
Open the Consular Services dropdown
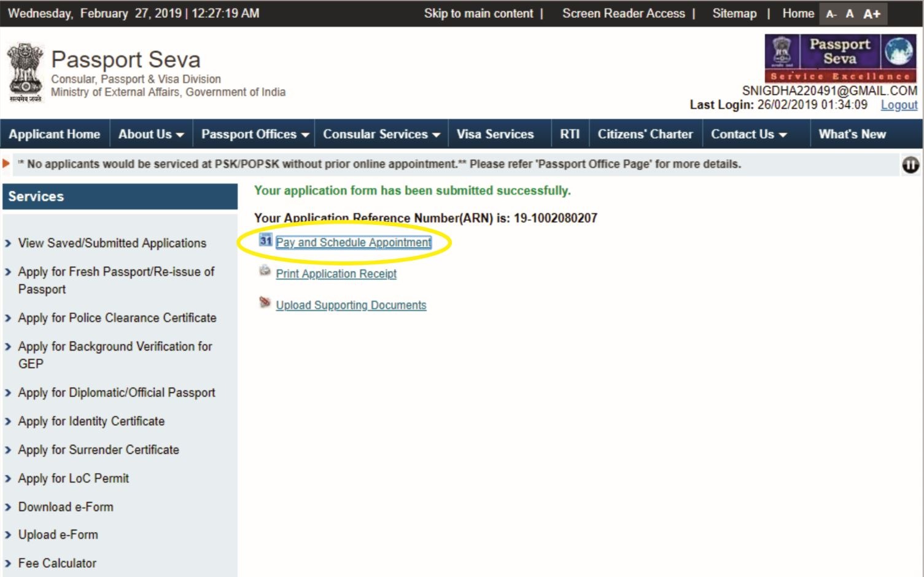(x=380, y=134)
